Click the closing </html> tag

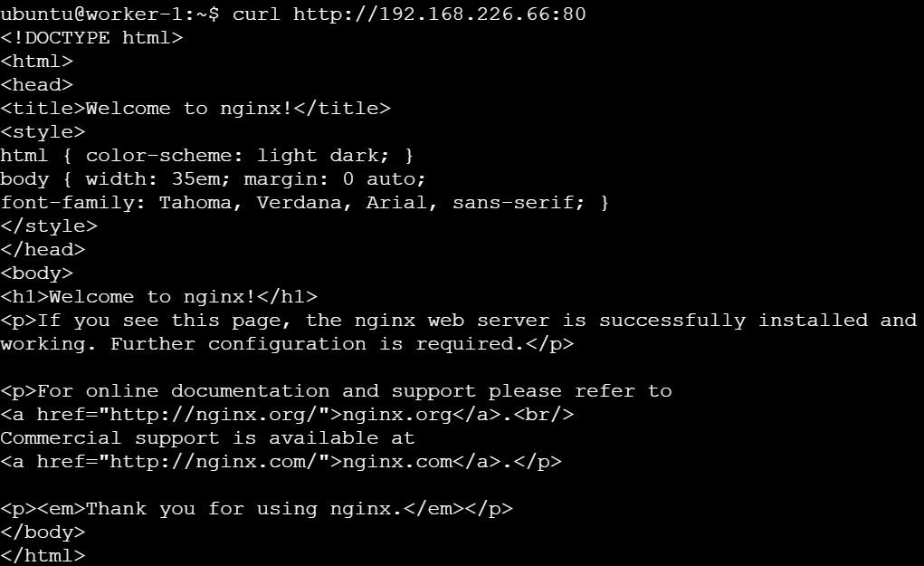43,557
